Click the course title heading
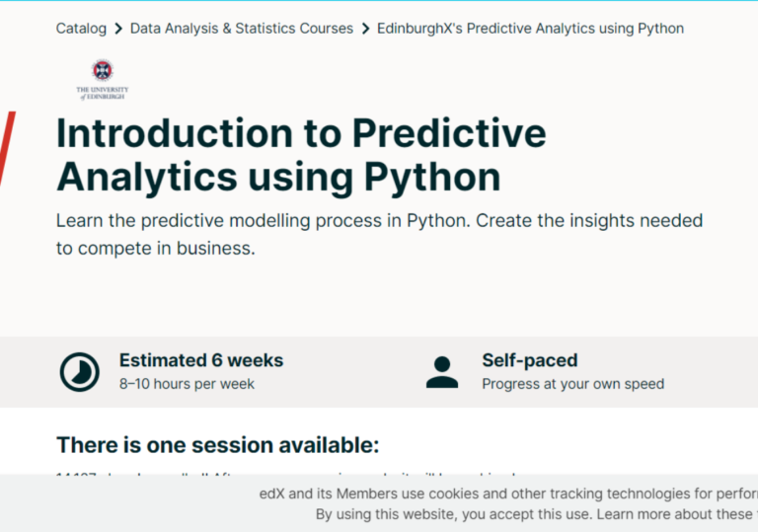The width and height of the screenshot is (758, 532). 301,155
